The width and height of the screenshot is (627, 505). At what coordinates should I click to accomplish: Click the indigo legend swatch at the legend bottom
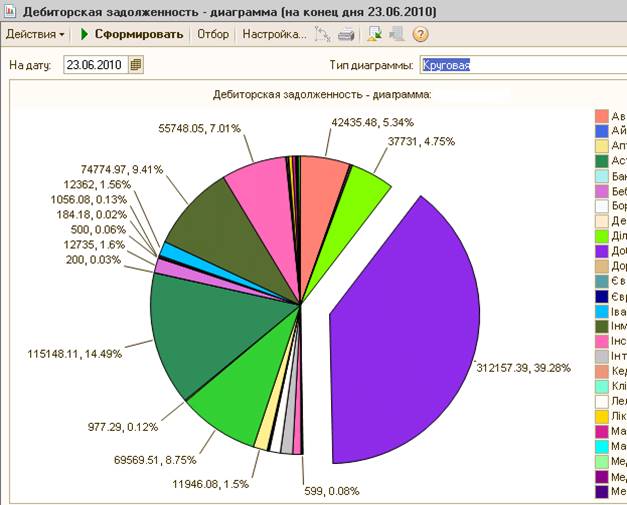602,492
